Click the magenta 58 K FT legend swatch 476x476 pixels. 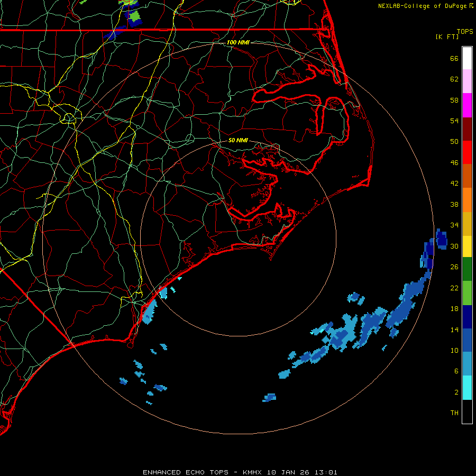coord(467,105)
